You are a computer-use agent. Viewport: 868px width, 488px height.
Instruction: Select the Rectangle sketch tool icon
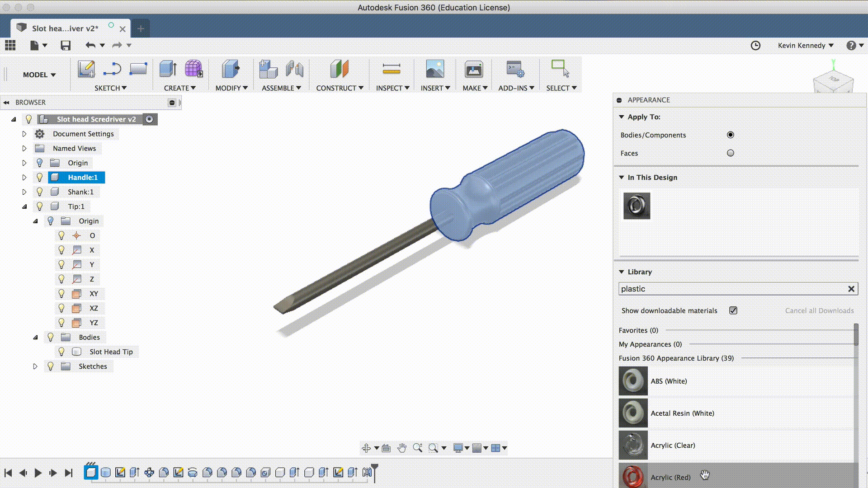[x=138, y=69]
